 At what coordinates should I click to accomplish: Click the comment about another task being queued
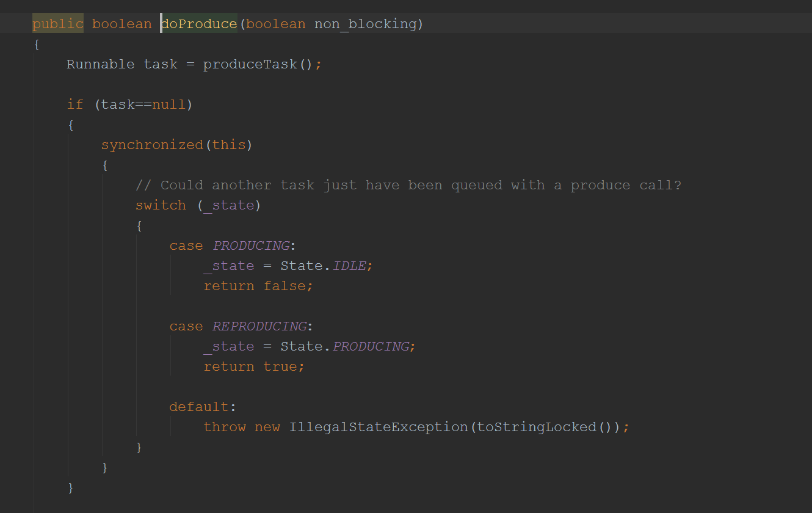(408, 185)
